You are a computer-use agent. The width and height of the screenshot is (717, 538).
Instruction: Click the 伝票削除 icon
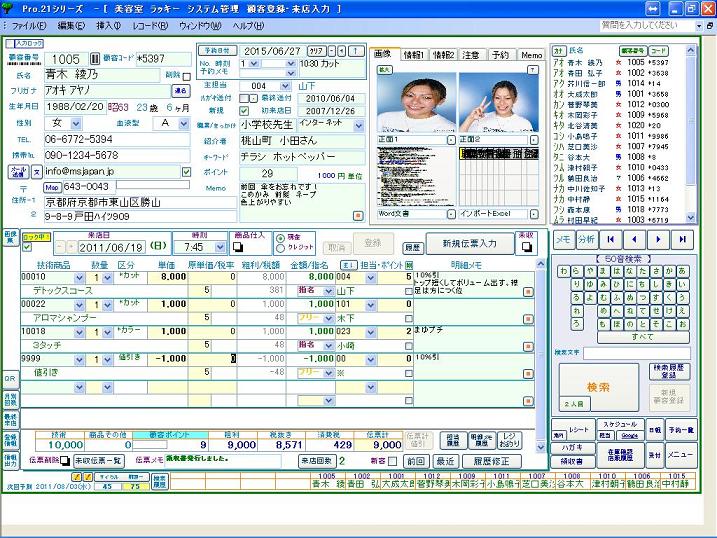64,460
